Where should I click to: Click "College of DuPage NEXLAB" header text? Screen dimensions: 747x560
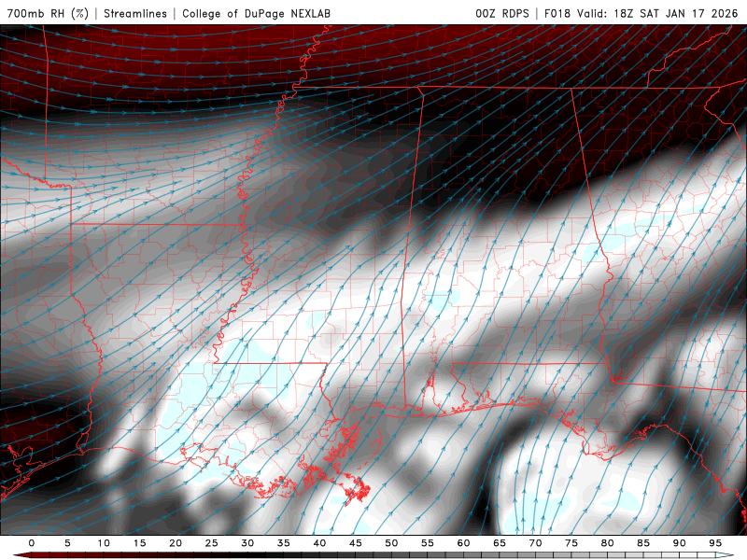point(256,13)
